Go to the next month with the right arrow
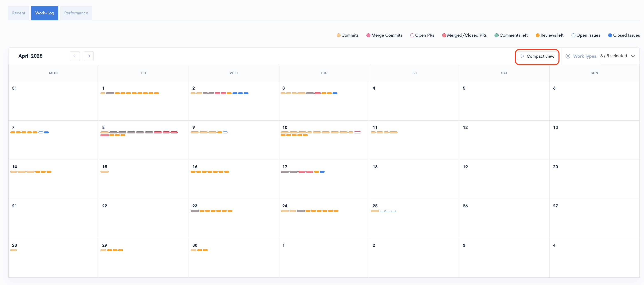644x285 pixels. (89, 56)
